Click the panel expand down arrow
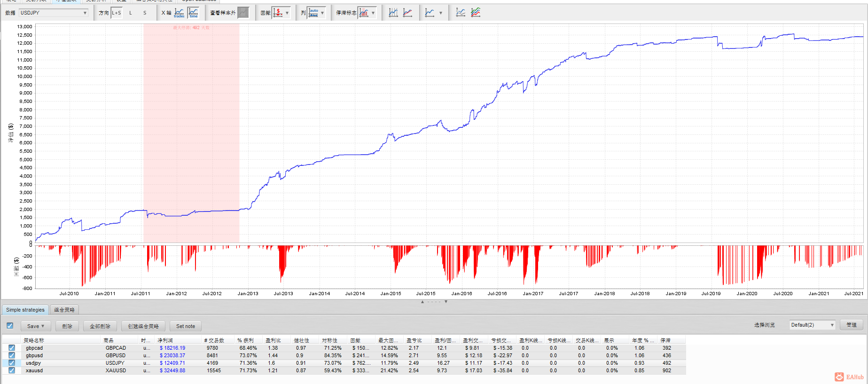Image resolution: width=868 pixels, height=384 pixels. pos(446,302)
